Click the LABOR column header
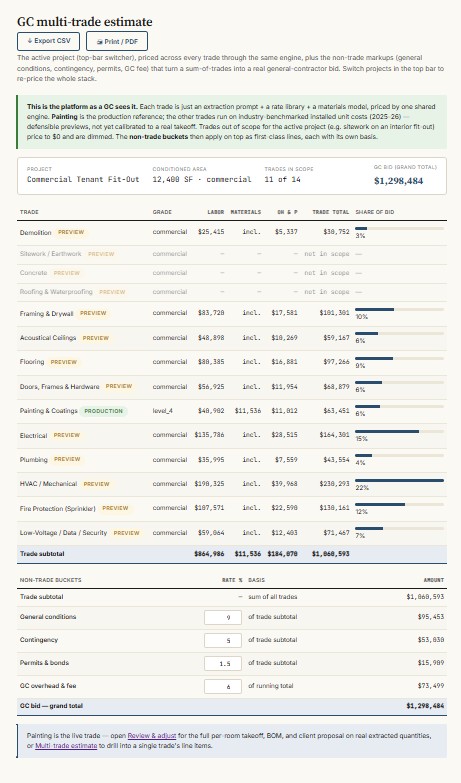 click(x=216, y=212)
